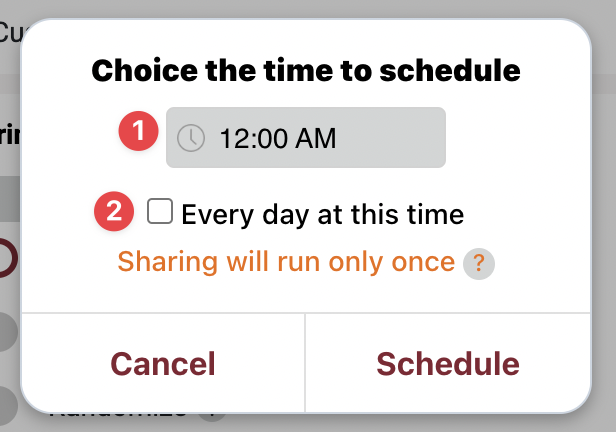Click the cut-off "Cu" text at top left
This screenshot has height=432, width=616.
pyautogui.click(x=10, y=33)
